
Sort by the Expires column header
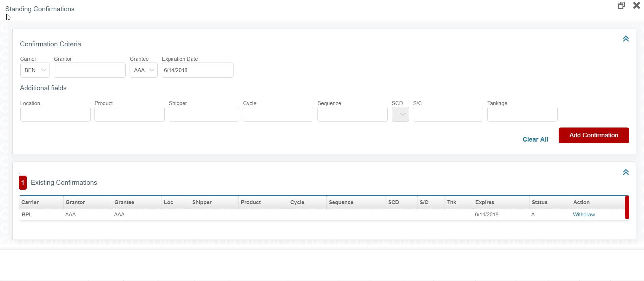click(485, 202)
